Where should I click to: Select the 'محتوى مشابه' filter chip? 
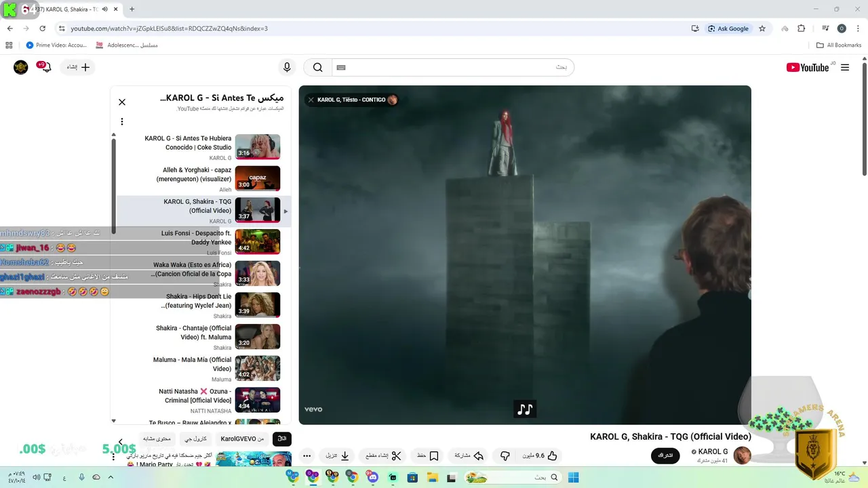tap(157, 439)
